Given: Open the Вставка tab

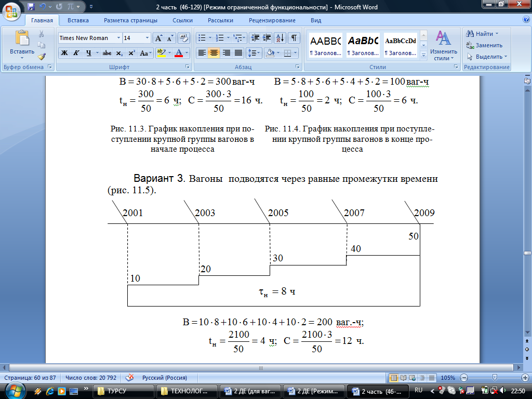Looking at the screenshot, I should click(78, 20).
